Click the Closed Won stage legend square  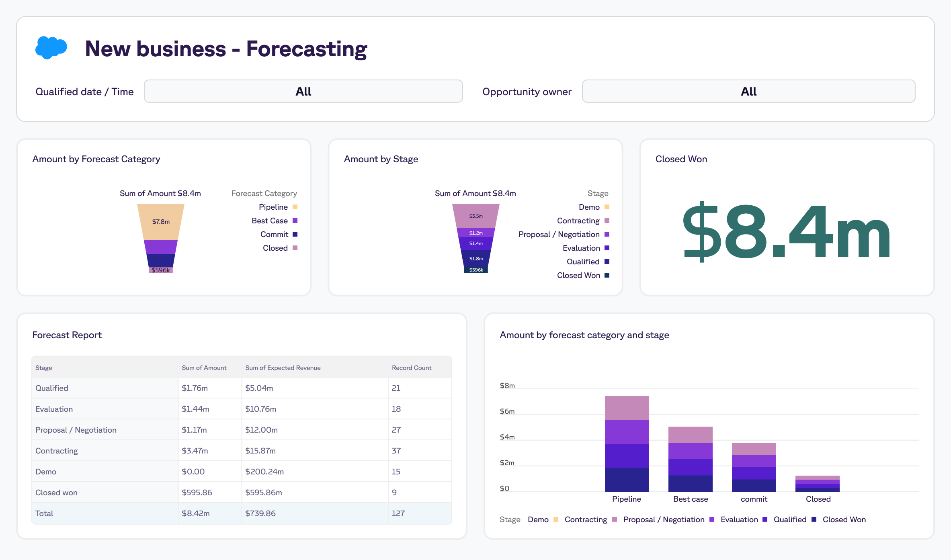point(607,275)
